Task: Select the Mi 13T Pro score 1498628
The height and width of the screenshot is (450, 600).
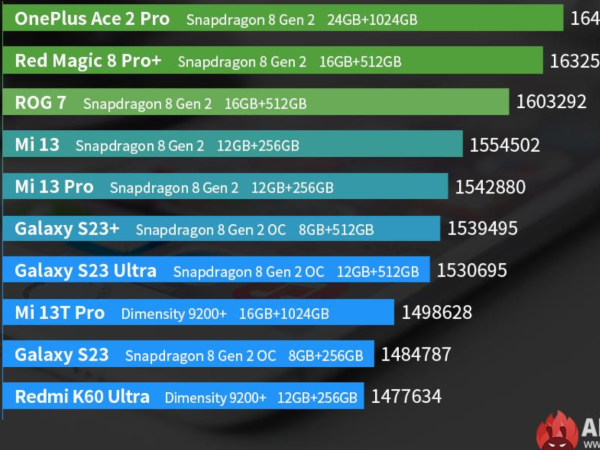Action: tap(436, 313)
